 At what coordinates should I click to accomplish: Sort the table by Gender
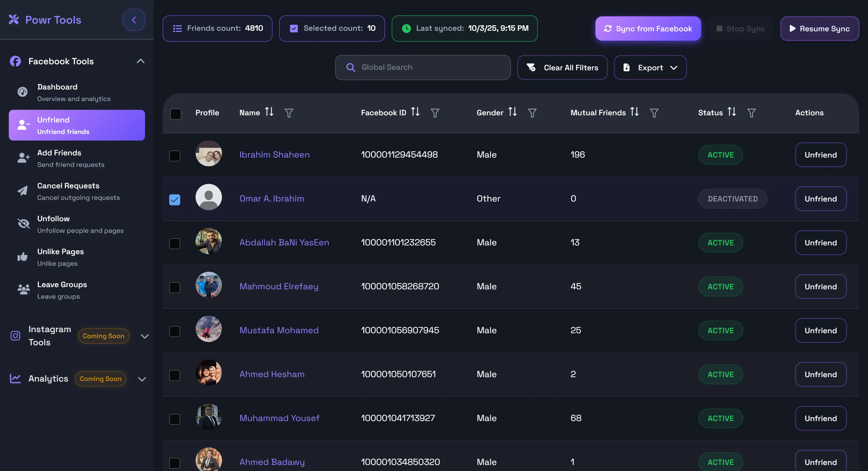[513, 111]
